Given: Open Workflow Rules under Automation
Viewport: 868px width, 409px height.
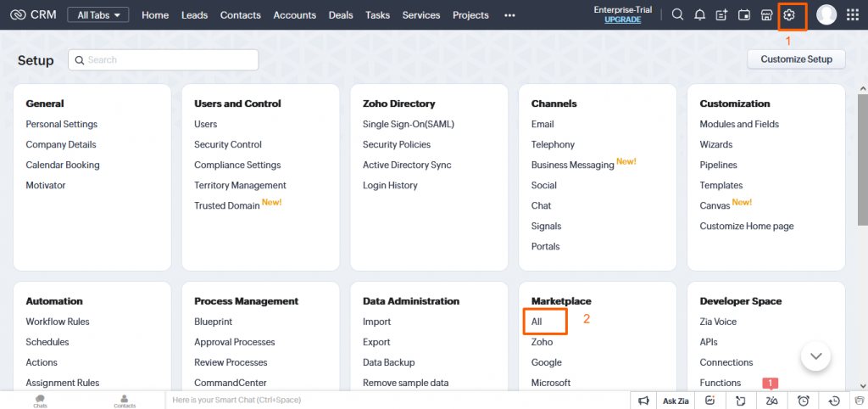Looking at the screenshot, I should click(x=58, y=322).
